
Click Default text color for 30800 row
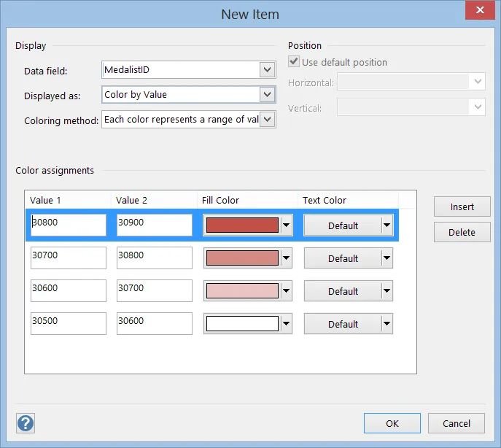pos(343,225)
